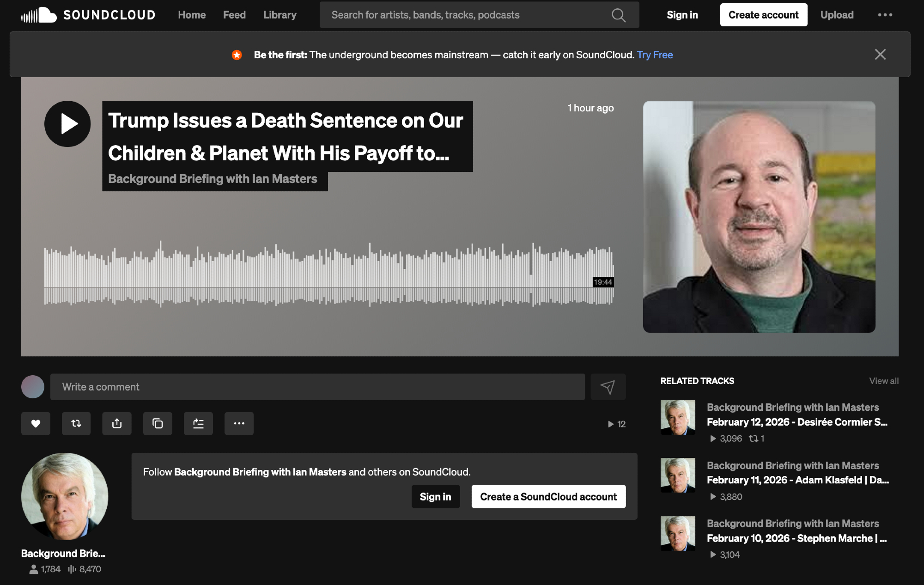
Task: Open the track's more options ellipsis button
Action: (x=239, y=423)
